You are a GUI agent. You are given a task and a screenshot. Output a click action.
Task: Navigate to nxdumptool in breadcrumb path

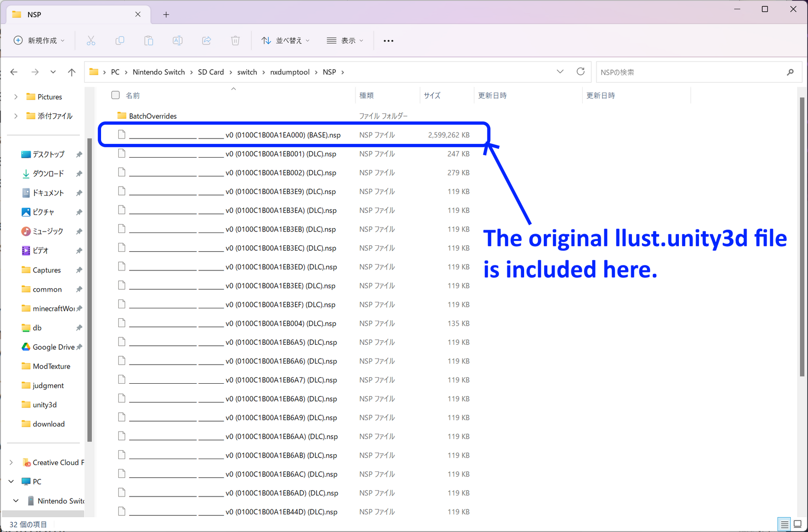click(290, 72)
